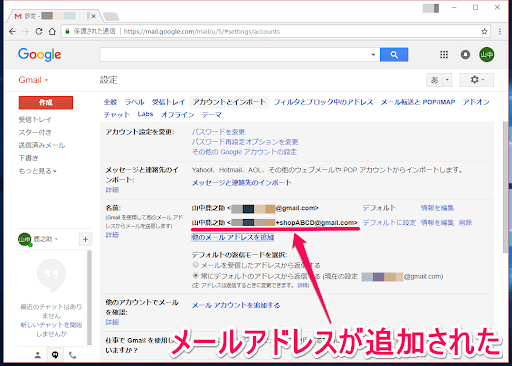Viewport: 512px width, 366px height.
Task: Click input language あ button
Action: point(434,80)
